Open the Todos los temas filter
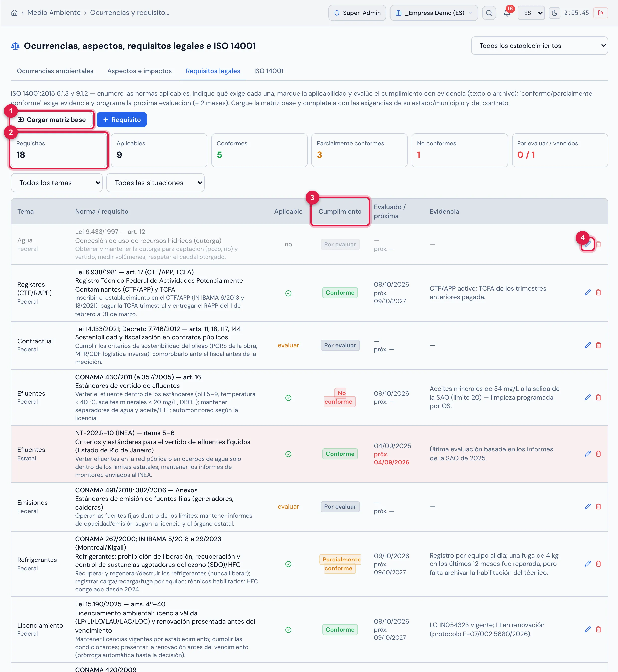This screenshot has height=672, width=618. tap(56, 183)
